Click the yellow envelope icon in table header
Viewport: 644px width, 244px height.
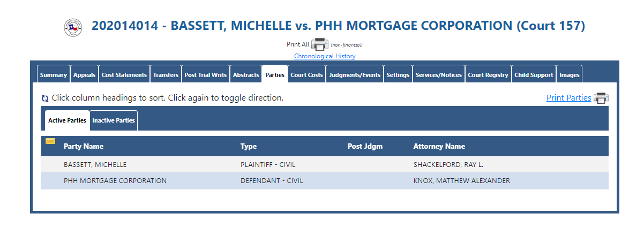50,141
